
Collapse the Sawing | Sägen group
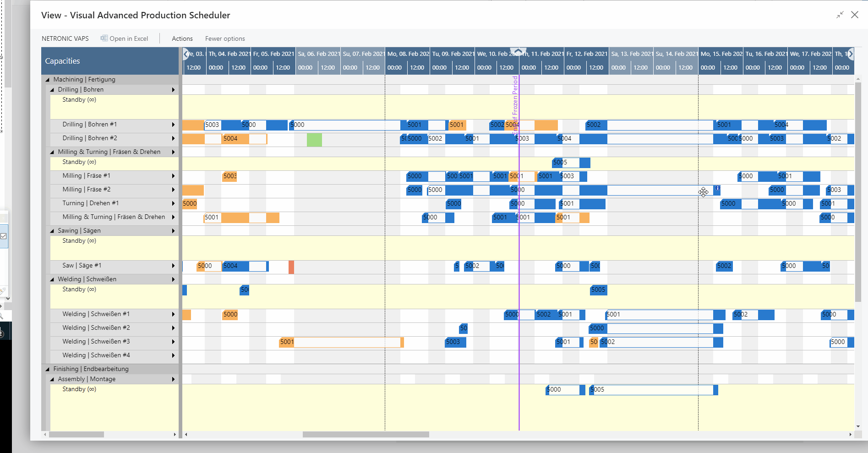point(52,230)
